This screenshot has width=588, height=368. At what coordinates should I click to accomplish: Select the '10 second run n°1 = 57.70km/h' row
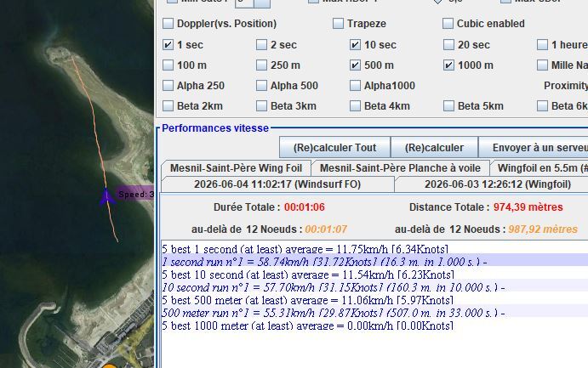(x=374, y=287)
